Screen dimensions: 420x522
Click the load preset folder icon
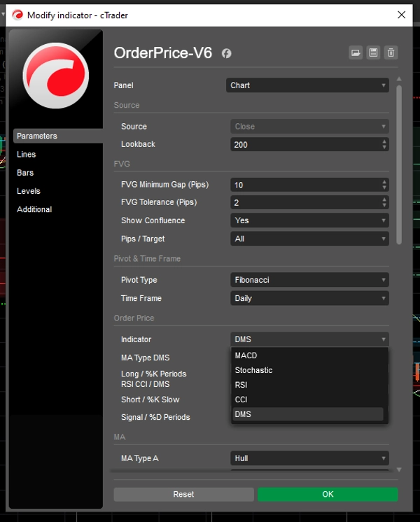356,52
